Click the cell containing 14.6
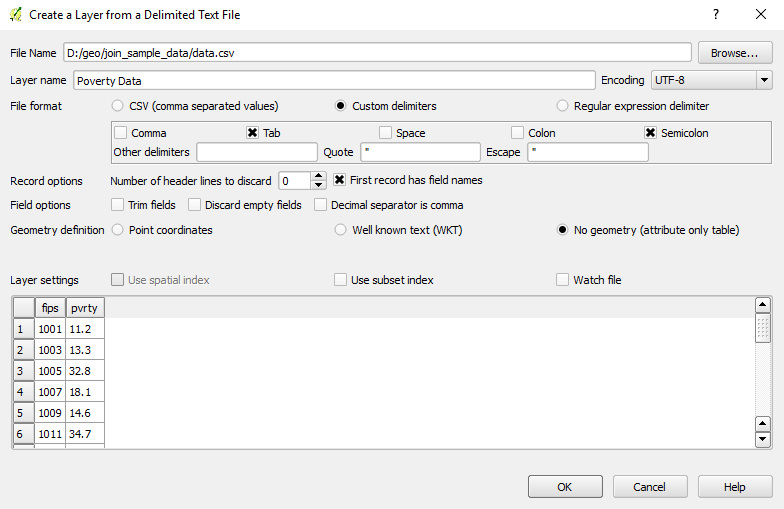The height and width of the screenshot is (509, 784). (x=84, y=413)
